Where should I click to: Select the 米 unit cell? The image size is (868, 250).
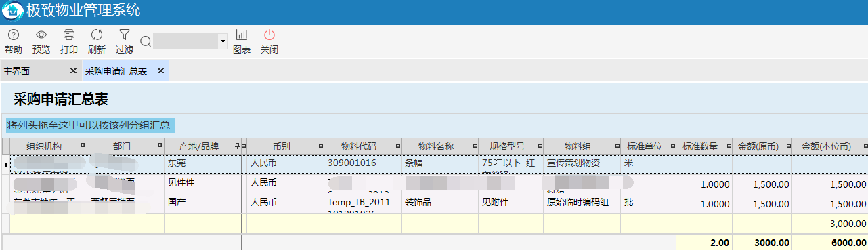(x=647, y=165)
